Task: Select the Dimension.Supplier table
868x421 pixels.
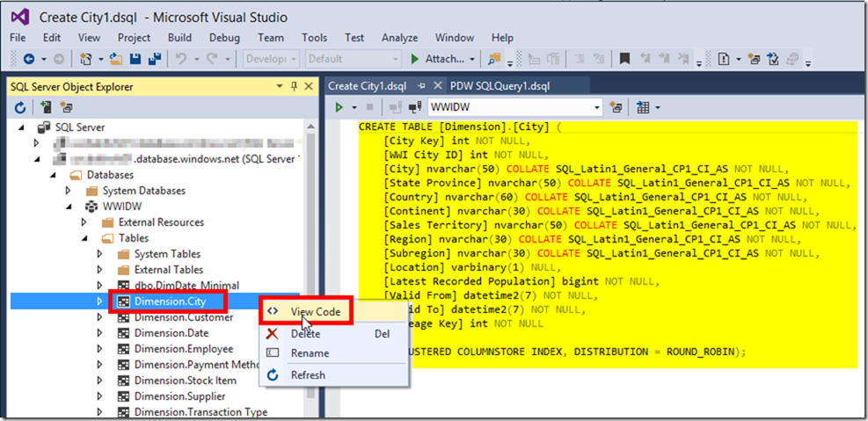Action: (179, 396)
